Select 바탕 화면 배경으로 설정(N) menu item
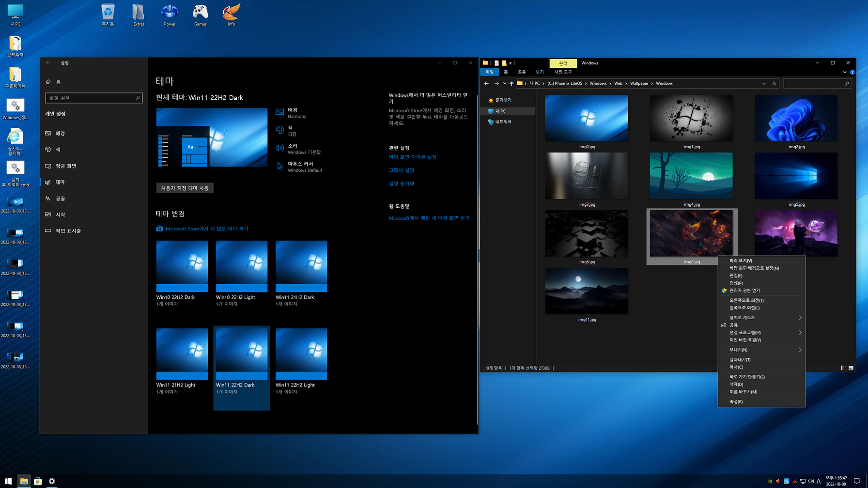Image resolution: width=868 pixels, height=488 pixels. (761, 268)
